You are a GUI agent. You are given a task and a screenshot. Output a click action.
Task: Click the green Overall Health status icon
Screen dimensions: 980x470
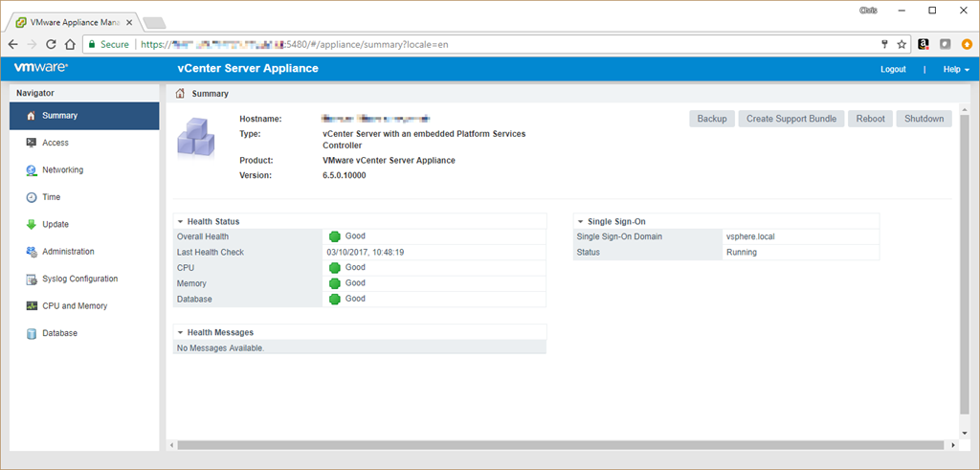tap(334, 236)
